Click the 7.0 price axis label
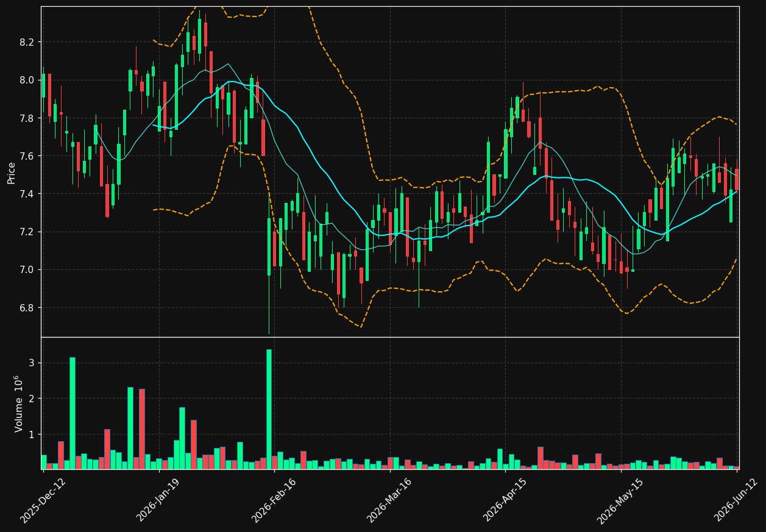Screen dimensions: 766x532 tap(27, 270)
